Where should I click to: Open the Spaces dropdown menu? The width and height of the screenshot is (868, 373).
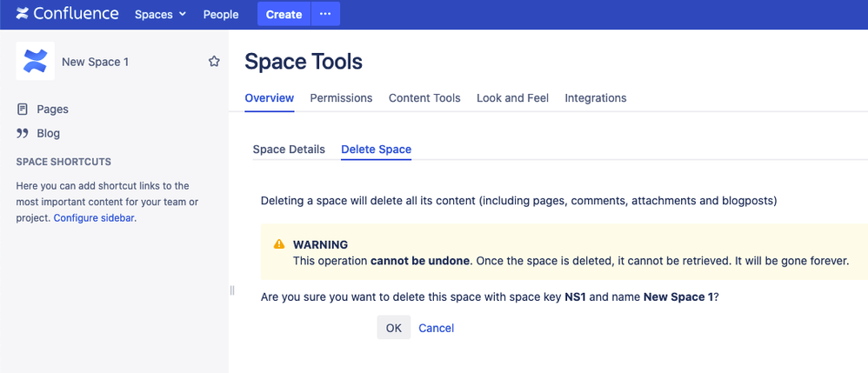(x=160, y=15)
